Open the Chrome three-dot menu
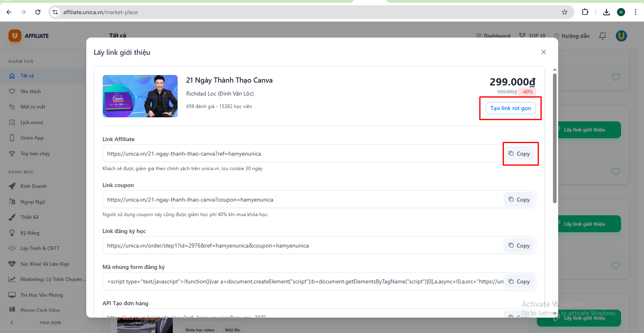Viewport: 644px width, 333px height. point(635,12)
